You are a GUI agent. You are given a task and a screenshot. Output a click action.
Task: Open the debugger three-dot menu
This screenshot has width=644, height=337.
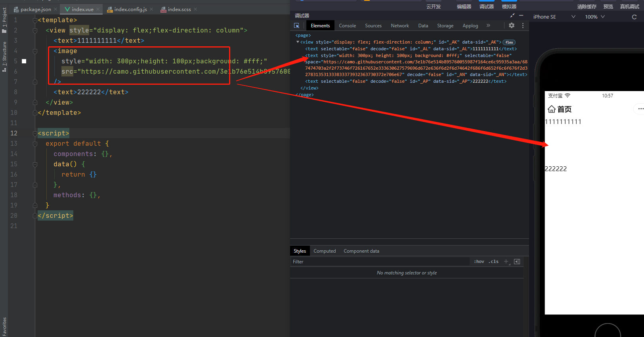coord(523,25)
